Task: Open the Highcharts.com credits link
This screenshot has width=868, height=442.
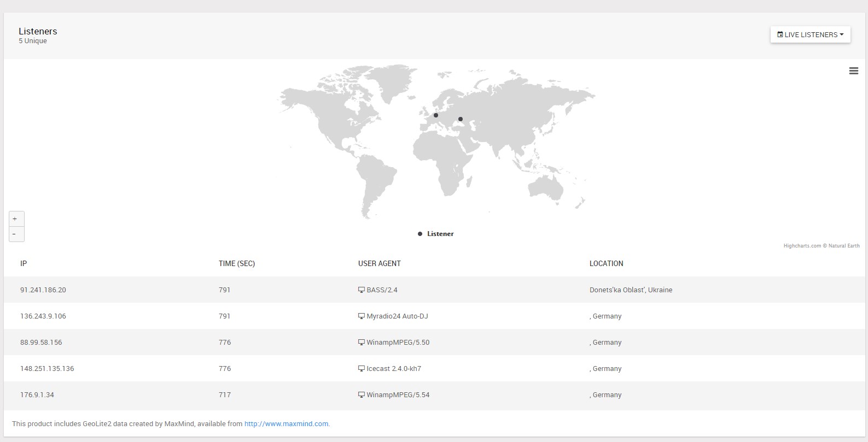Action: coord(822,246)
